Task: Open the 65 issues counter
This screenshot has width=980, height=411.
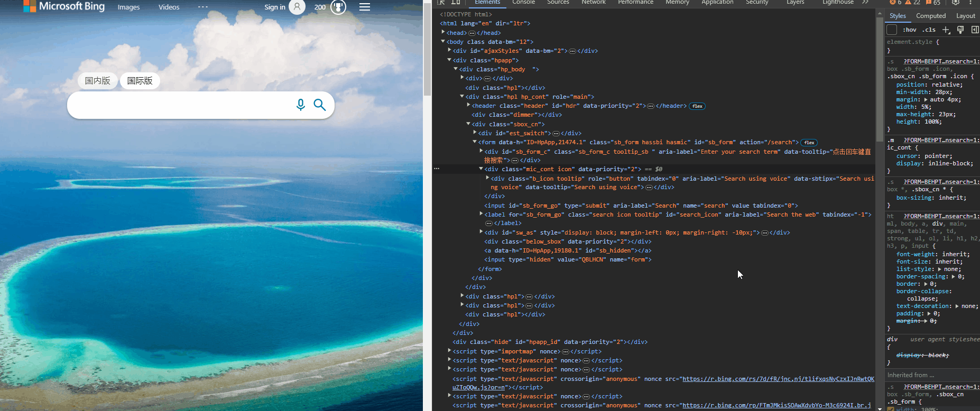Action: point(933,3)
